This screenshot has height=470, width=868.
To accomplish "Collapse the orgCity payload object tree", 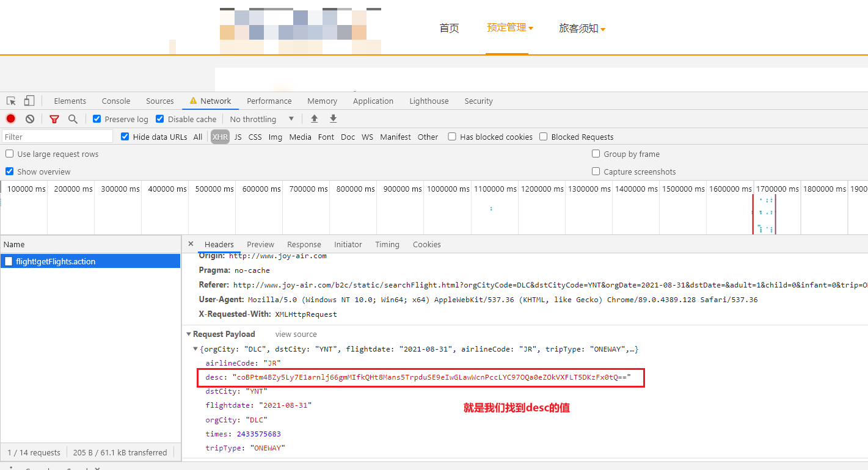I will 195,349.
